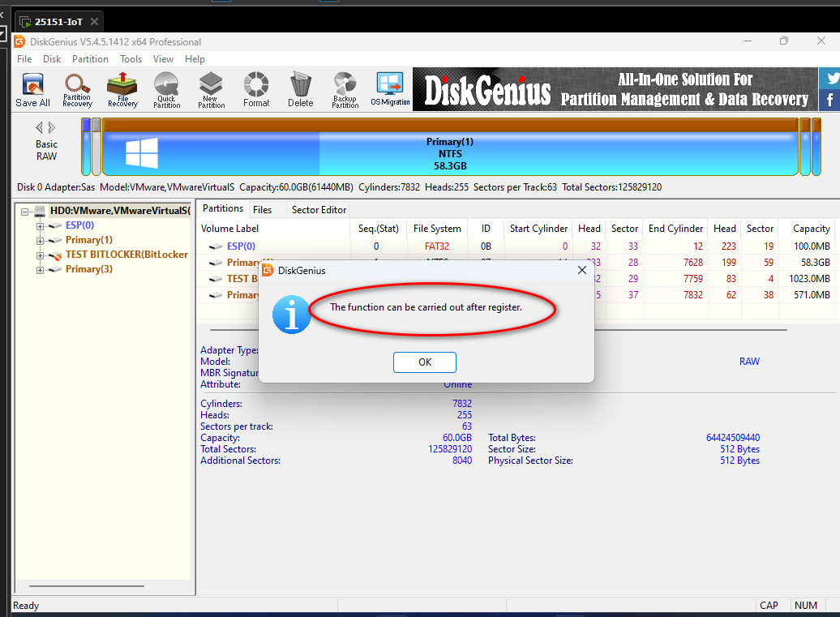
Task: Select ESP(0) in the disk tree
Action: coord(79,225)
